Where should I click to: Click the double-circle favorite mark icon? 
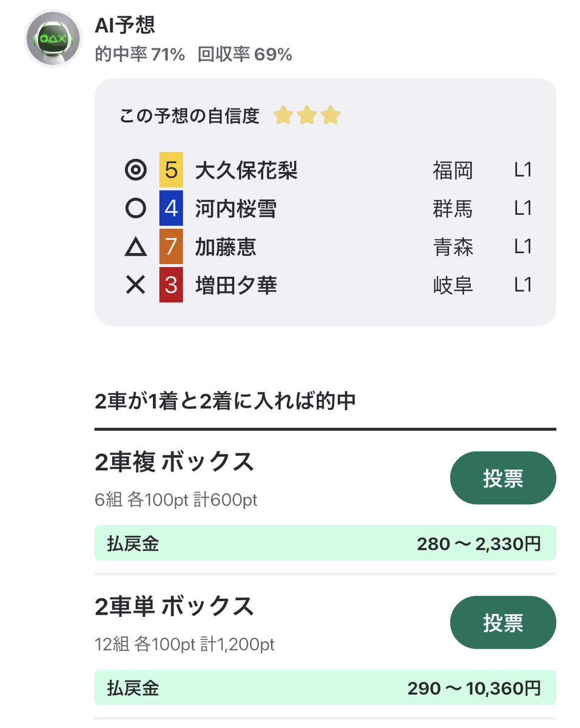coord(135,171)
